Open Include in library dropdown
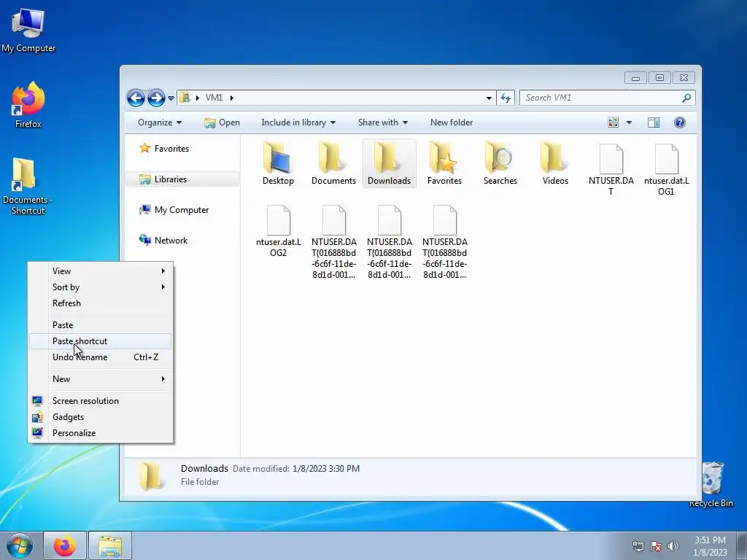This screenshot has height=560, width=747. coord(298,122)
